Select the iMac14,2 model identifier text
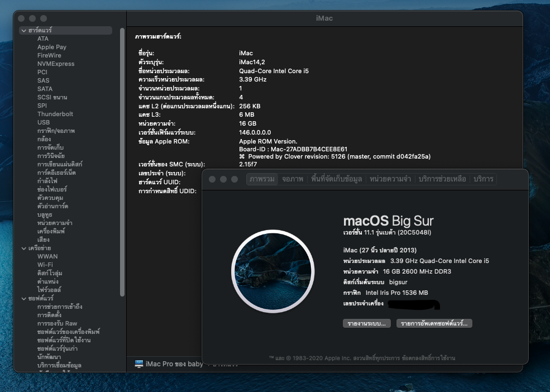Image resolution: width=550 pixels, height=392 pixels. (x=252, y=62)
